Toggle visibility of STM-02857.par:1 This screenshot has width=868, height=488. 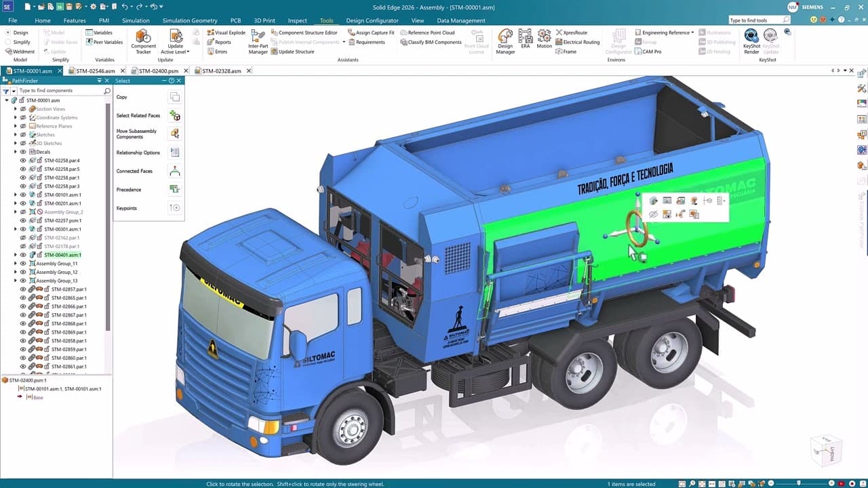23,289
